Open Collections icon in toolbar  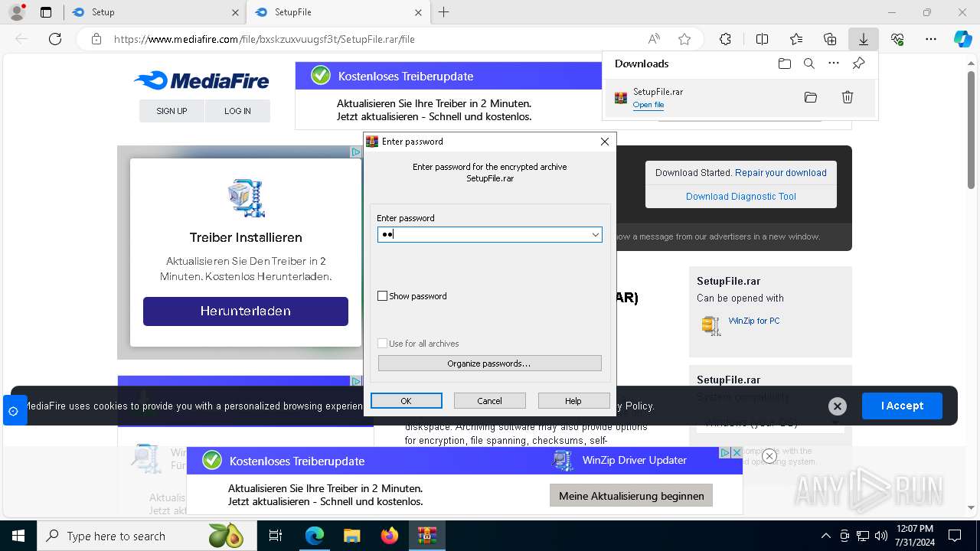[x=830, y=39]
